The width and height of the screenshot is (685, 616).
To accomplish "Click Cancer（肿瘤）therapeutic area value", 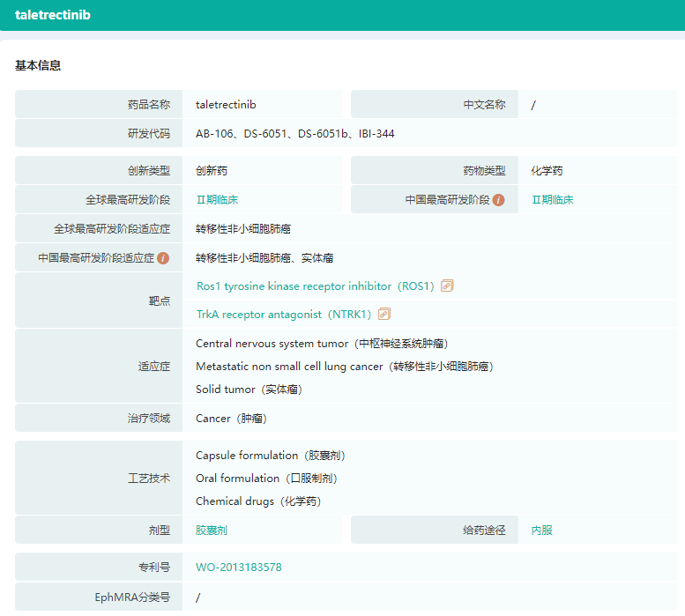I will click(231, 419).
